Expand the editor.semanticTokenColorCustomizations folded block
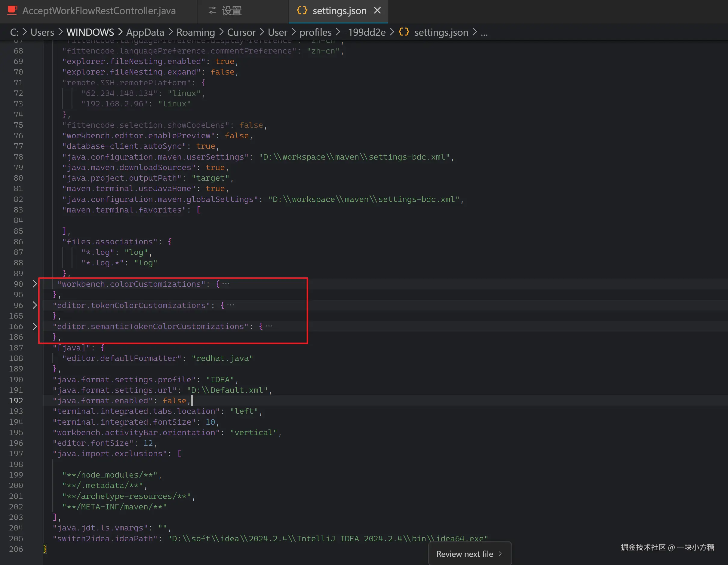The width and height of the screenshot is (728, 565). pyautogui.click(x=35, y=326)
